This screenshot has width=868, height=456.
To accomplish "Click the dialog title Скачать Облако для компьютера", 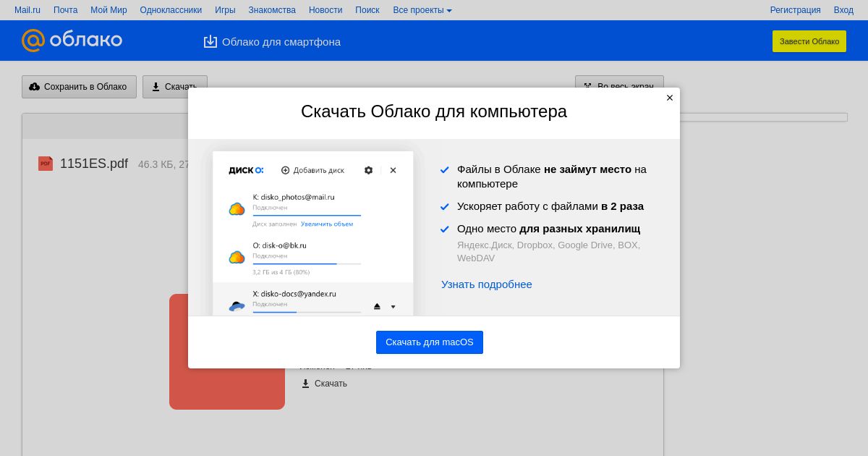I will (434, 111).
